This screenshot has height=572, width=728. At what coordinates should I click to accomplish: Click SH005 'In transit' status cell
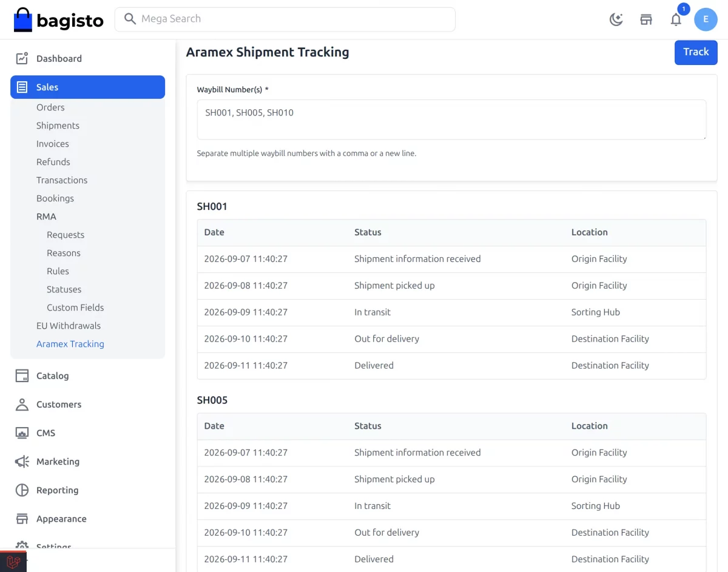[x=372, y=506]
